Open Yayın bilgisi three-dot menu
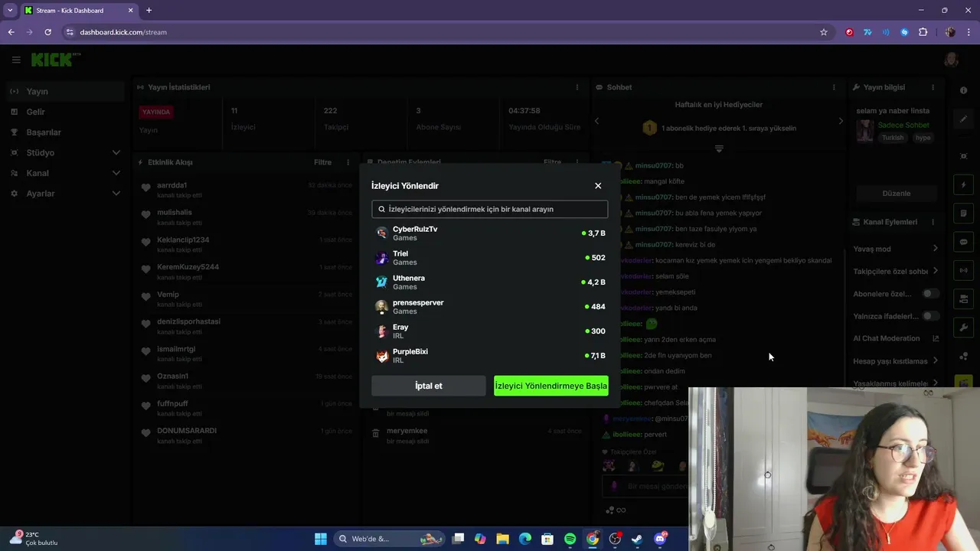 (933, 87)
